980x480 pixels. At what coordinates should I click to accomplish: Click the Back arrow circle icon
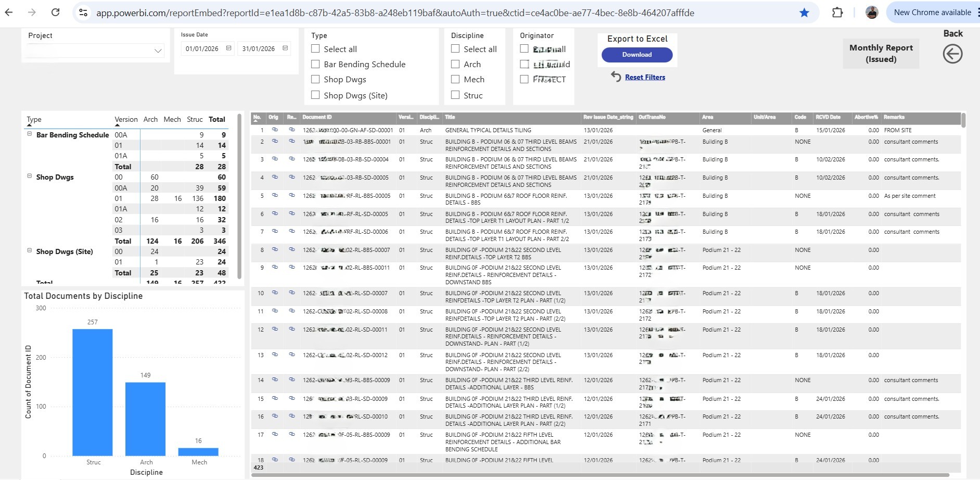pyautogui.click(x=952, y=54)
